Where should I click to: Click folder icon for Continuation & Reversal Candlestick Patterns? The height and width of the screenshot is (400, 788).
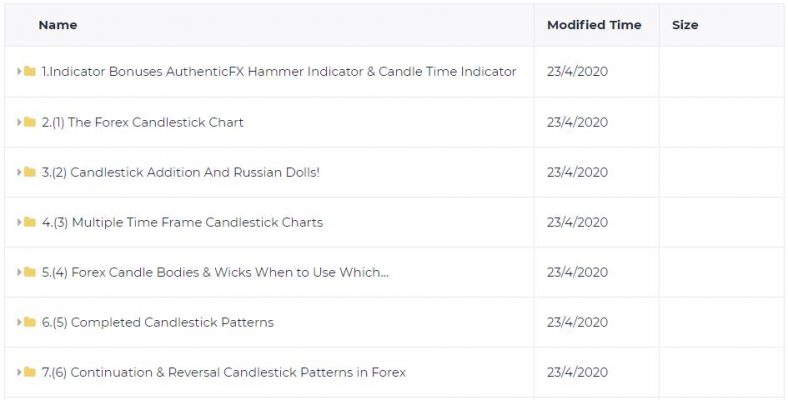tap(30, 372)
